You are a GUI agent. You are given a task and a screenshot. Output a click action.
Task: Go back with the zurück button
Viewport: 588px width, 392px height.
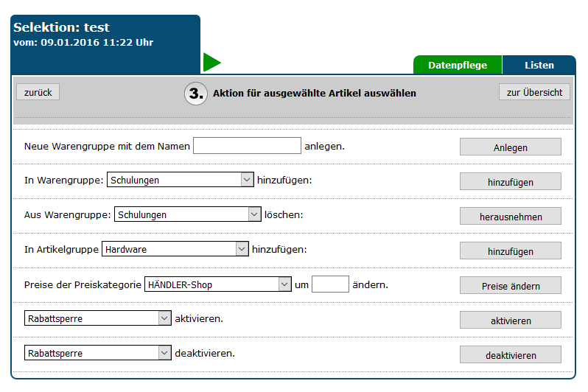pyautogui.click(x=38, y=92)
